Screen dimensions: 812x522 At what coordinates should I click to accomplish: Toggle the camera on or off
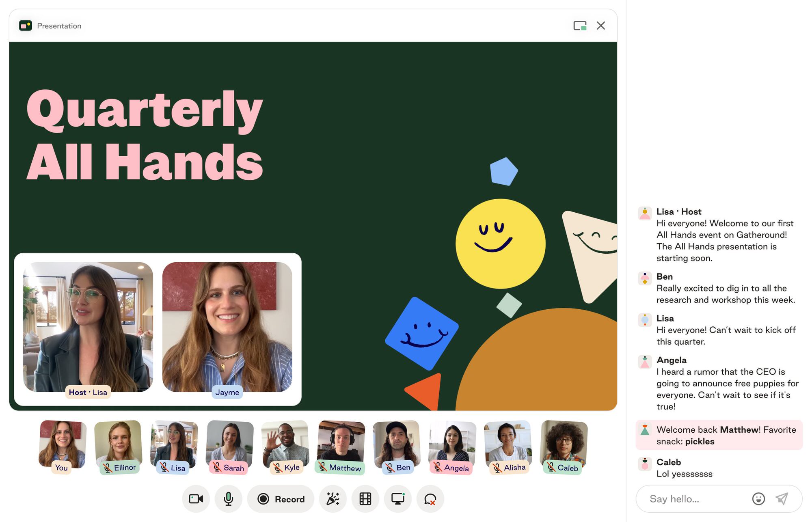click(x=196, y=498)
